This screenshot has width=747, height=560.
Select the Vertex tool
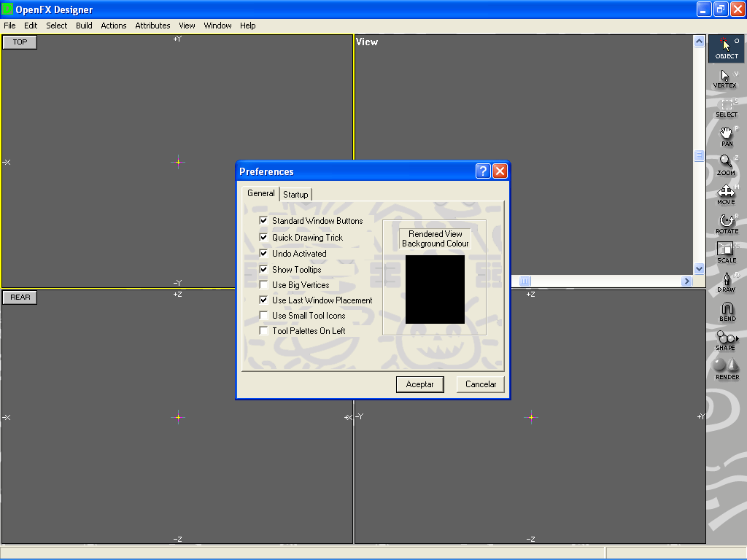[x=726, y=79]
